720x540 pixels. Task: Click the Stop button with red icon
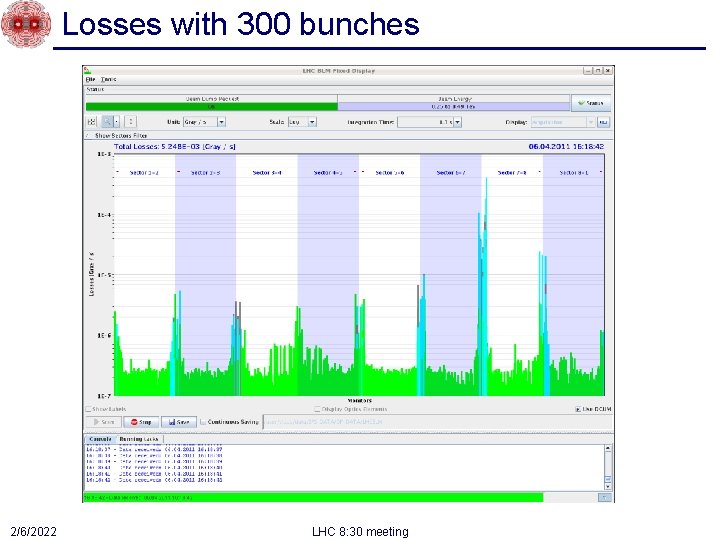(x=141, y=422)
